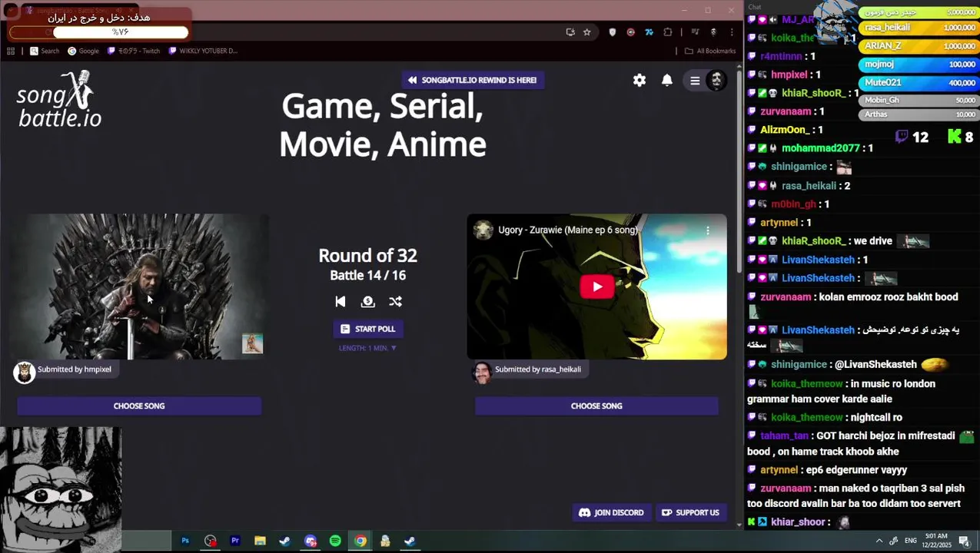Open the Twitch bookmark

pos(135,51)
